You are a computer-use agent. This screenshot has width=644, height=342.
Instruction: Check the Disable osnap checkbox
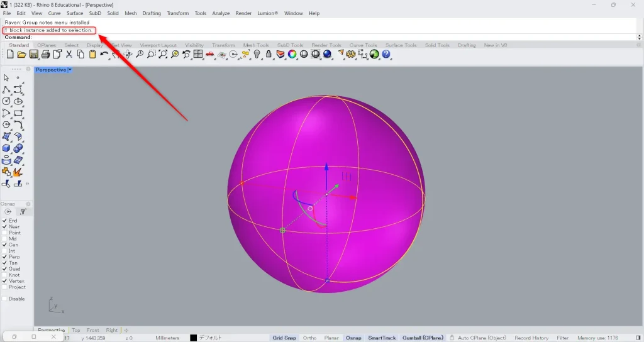coord(5,299)
